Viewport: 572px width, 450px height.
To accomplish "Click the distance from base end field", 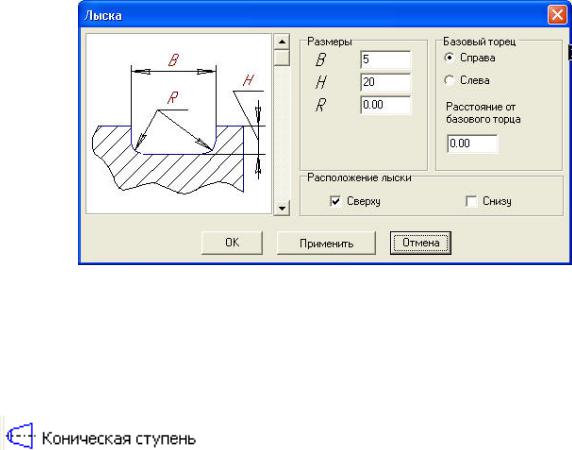I will (x=472, y=143).
